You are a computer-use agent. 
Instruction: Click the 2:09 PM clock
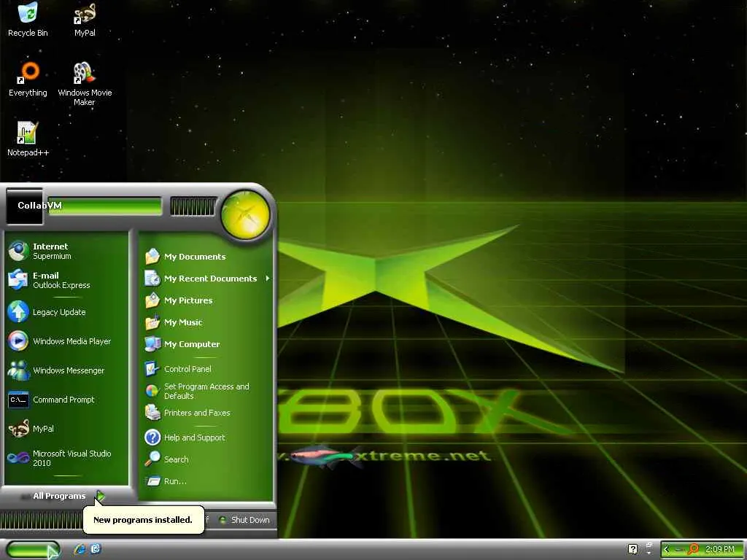coord(720,550)
